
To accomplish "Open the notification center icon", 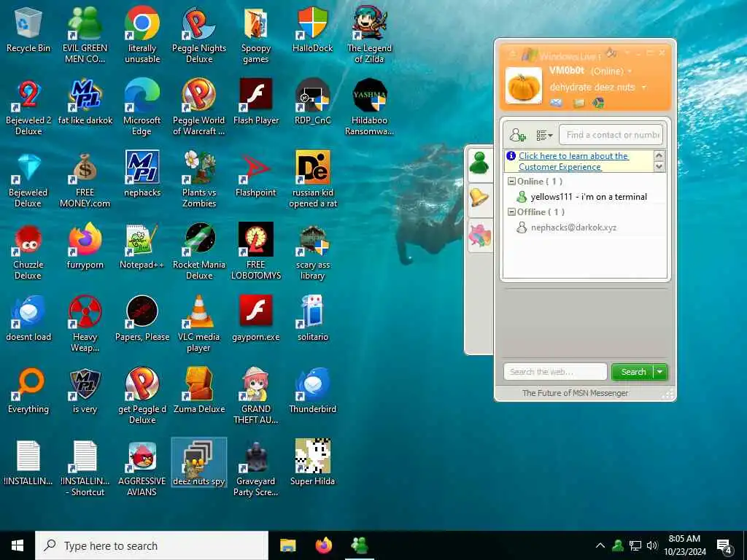I will [x=724, y=546].
